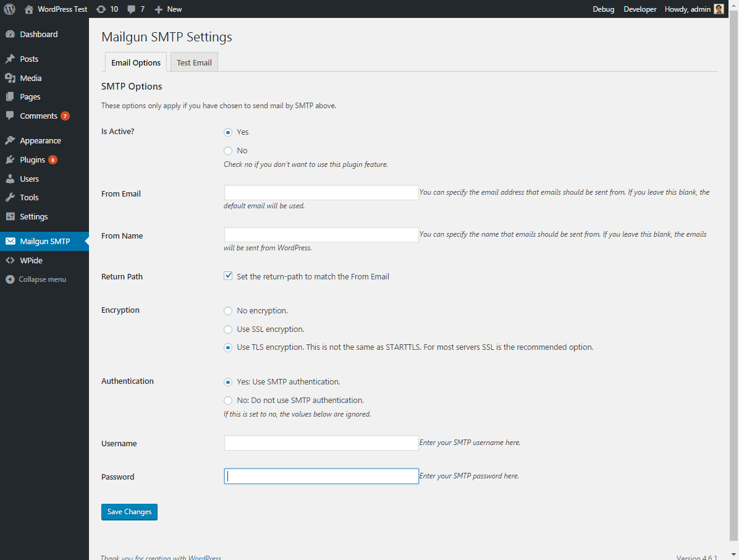739x560 pixels.
Task: Open the comments bubble icon in admin bar
Action: 132,9
